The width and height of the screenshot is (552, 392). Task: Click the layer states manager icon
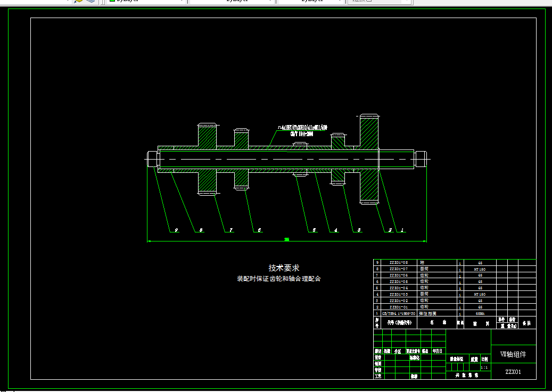coord(78,1)
